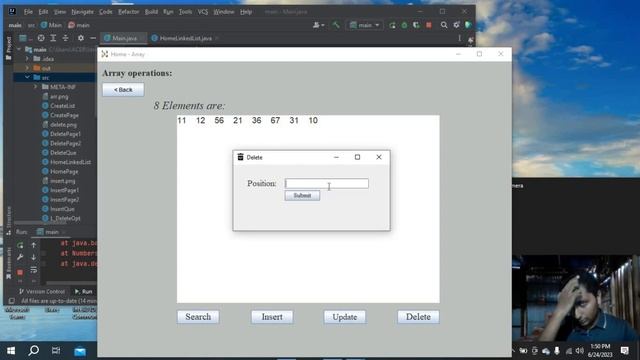Click the wrench icon in Run panel
640x360 pixels.
[20, 257]
